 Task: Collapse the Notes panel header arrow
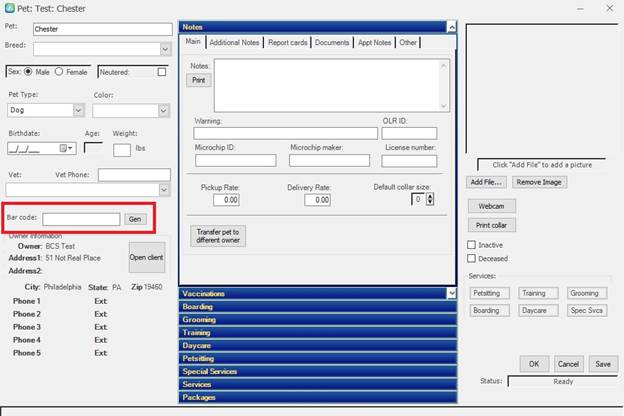(452, 27)
